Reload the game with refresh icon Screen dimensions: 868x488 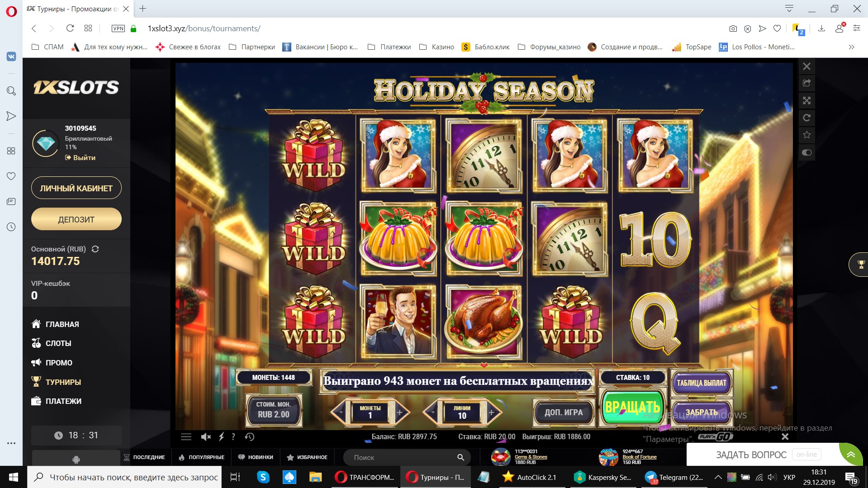point(806,118)
